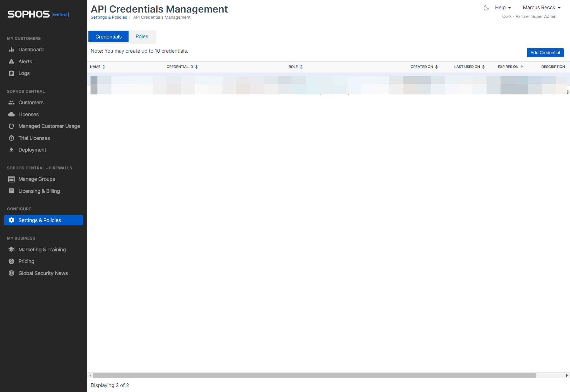Click the Managed Customer Usage circle icon

[11, 126]
